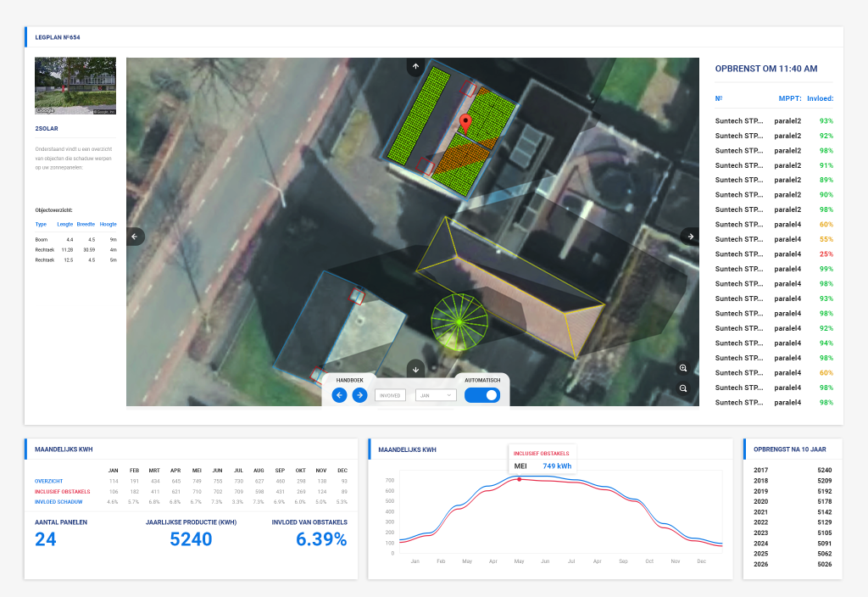Screen dimensions: 868x597
Task: Sort panel list by Invloed column
Action: pyautogui.click(x=820, y=98)
